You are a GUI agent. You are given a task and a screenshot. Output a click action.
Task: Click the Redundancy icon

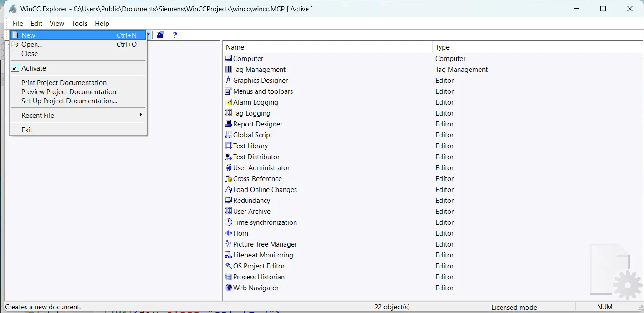tap(229, 200)
